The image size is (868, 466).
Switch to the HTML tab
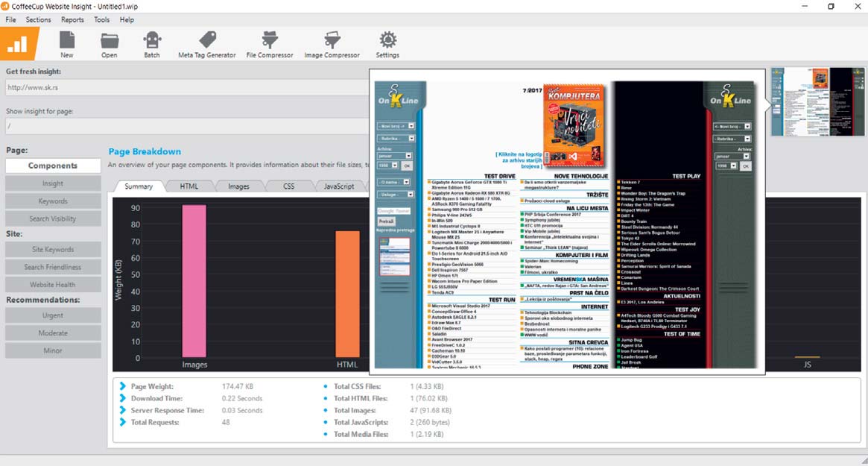tap(189, 186)
